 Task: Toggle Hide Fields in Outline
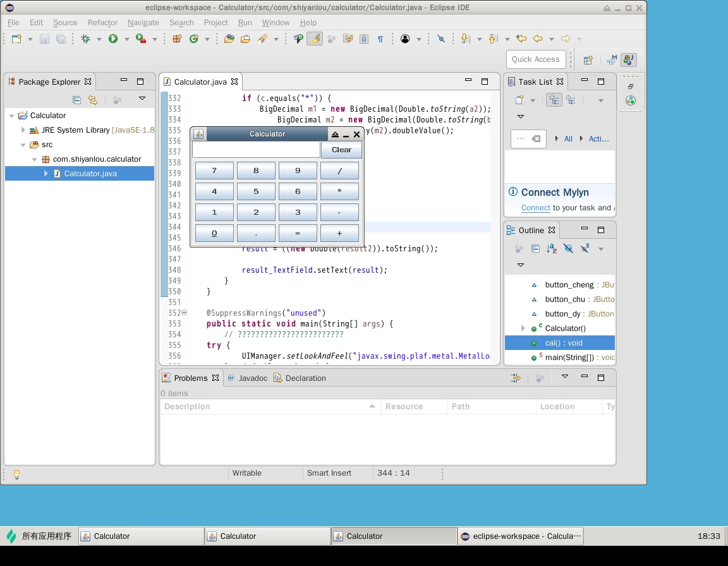[568, 249]
